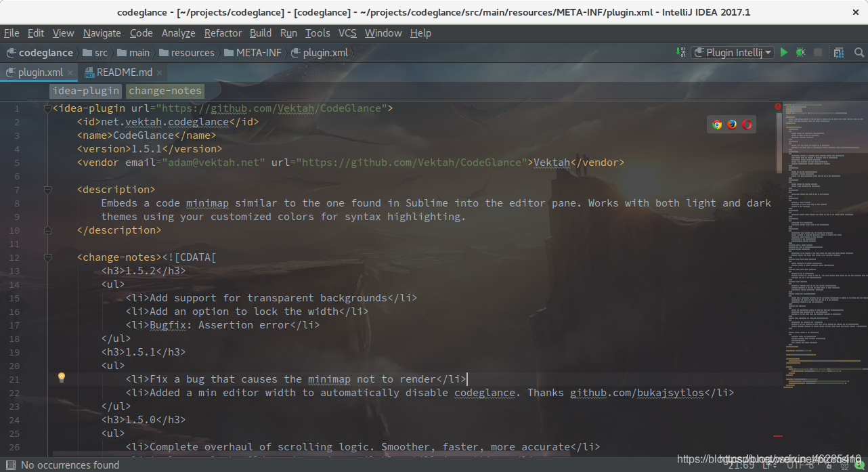
Task: Click the url value on line 1
Action: 272,108
